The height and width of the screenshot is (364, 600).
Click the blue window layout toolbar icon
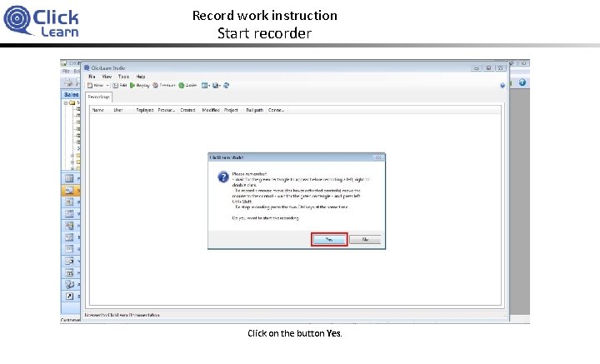pyautogui.click(x=205, y=85)
